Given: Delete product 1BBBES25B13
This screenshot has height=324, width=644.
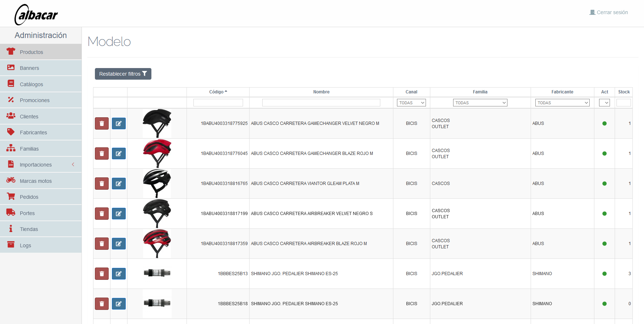Looking at the screenshot, I should [x=102, y=274].
